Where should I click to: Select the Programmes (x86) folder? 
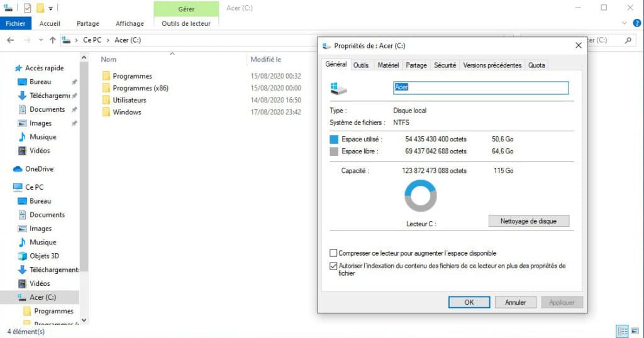(x=140, y=88)
